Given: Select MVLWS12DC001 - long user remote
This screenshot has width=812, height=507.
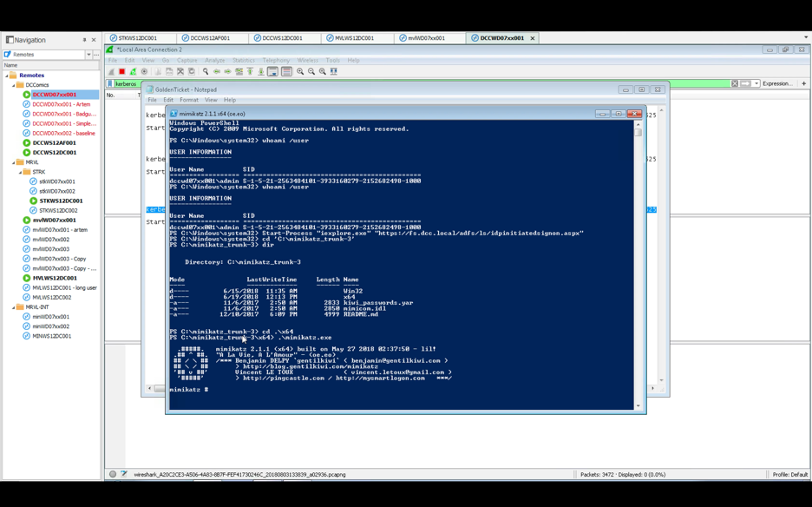Looking at the screenshot, I should pos(65,287).
